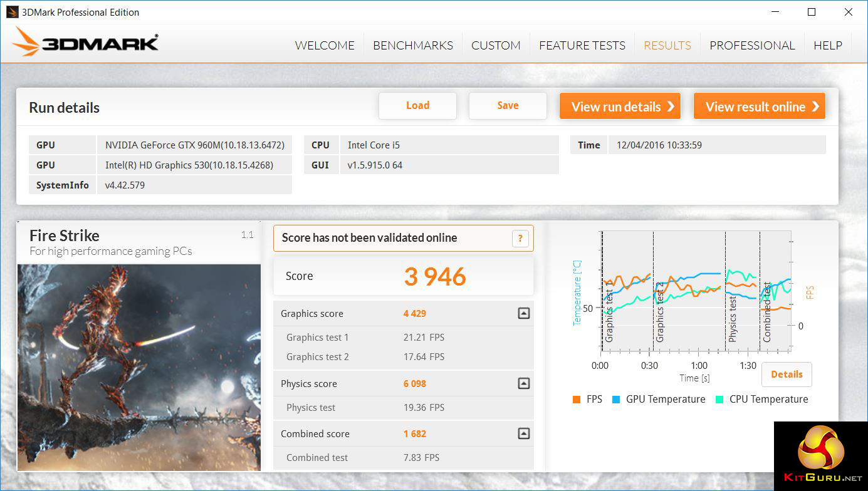The image size is (868, 491).
Task: Minimize the 3DMark window
Action: [x=775, y=12]
